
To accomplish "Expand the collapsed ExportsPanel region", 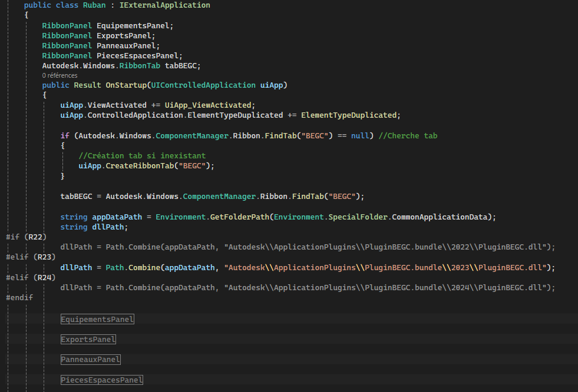I will pos(88,340).
